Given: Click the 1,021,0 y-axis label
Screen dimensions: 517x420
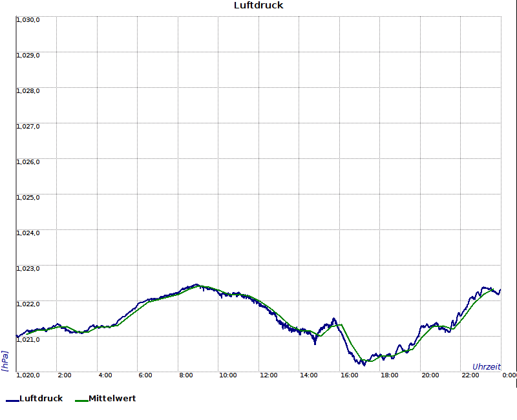Looking at the screenshot, I should [x=28, y=340].
